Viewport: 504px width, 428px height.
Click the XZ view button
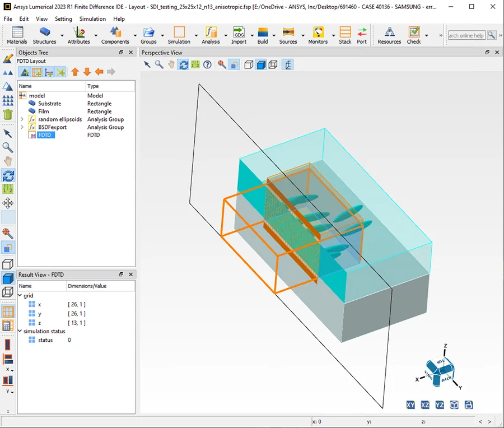pyautogui.click(x=425, y=405)
